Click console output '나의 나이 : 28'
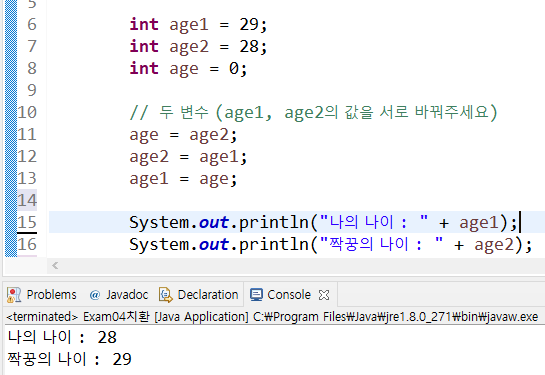 pos(62,337)
